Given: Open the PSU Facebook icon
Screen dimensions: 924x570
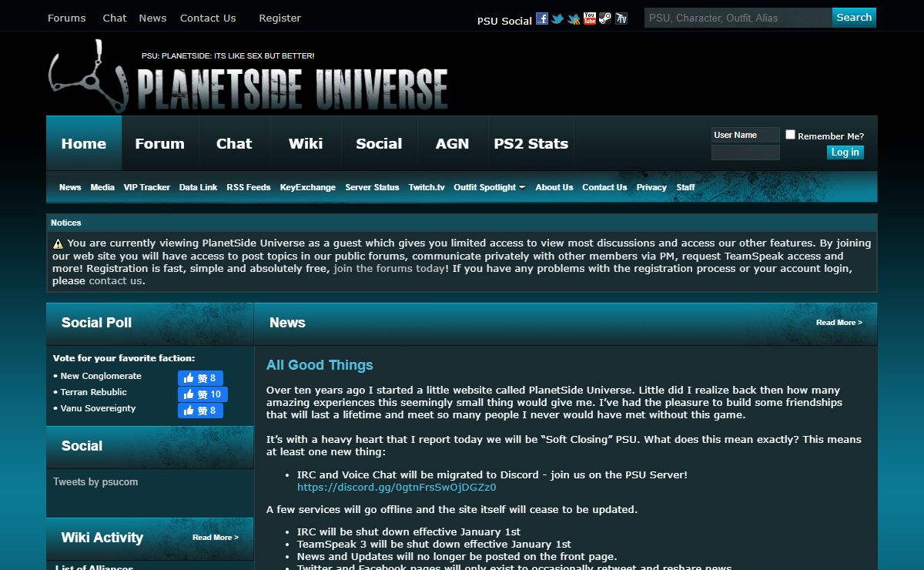Looking at the screenshot, I should click(x=542, y=18).
